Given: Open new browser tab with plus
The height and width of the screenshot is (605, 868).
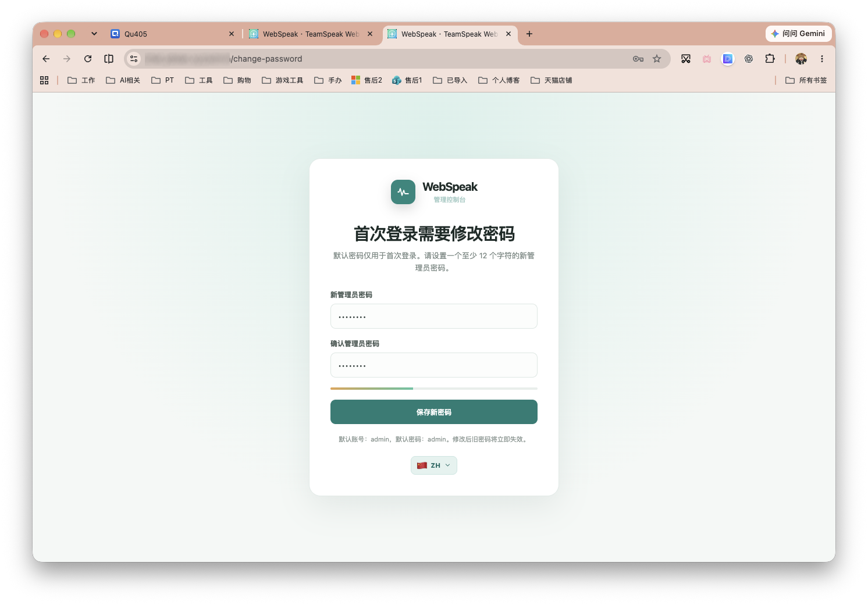Looking at the screenshot, I should [529, 34].
